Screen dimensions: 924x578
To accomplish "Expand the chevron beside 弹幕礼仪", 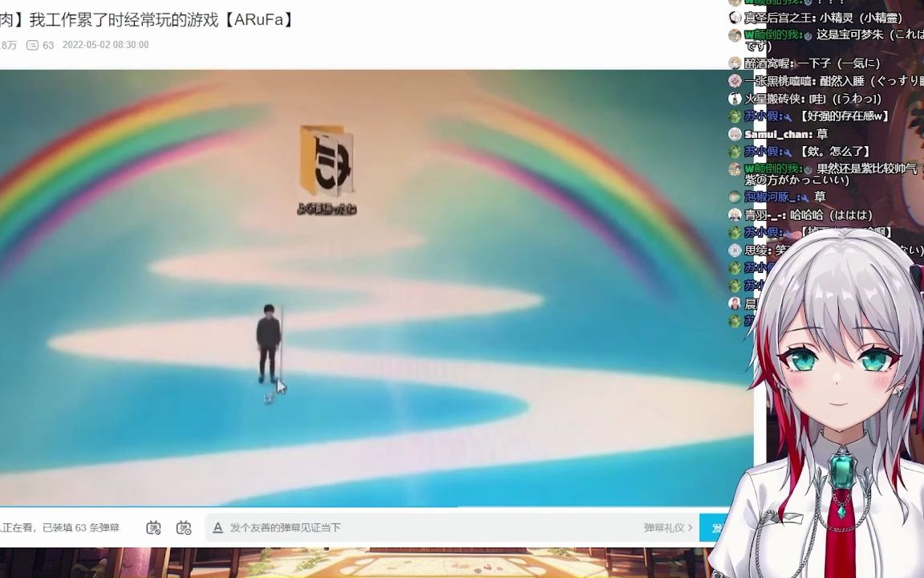I will click(690, 528).
